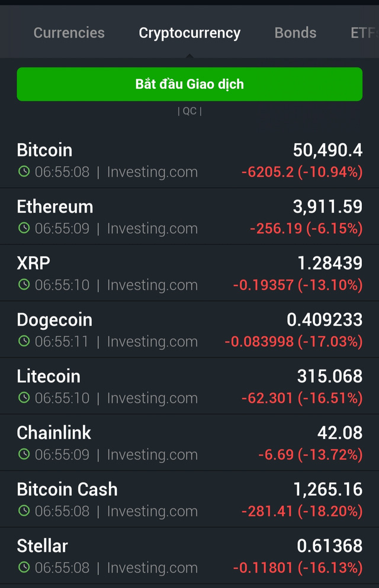Select the Cryptocurrency tab

[189, 33]
